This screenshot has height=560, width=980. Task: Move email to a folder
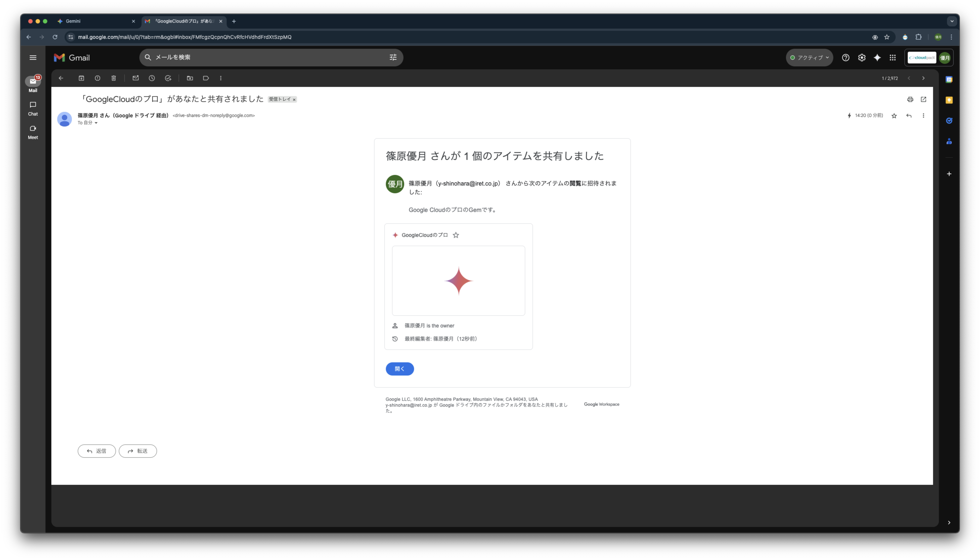[x=190, y=78]
